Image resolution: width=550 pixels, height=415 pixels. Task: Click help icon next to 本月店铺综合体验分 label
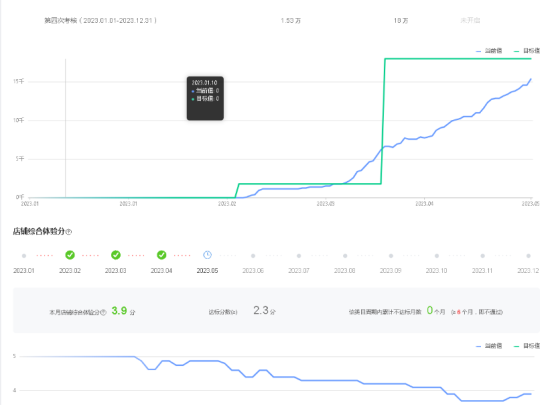103,312
